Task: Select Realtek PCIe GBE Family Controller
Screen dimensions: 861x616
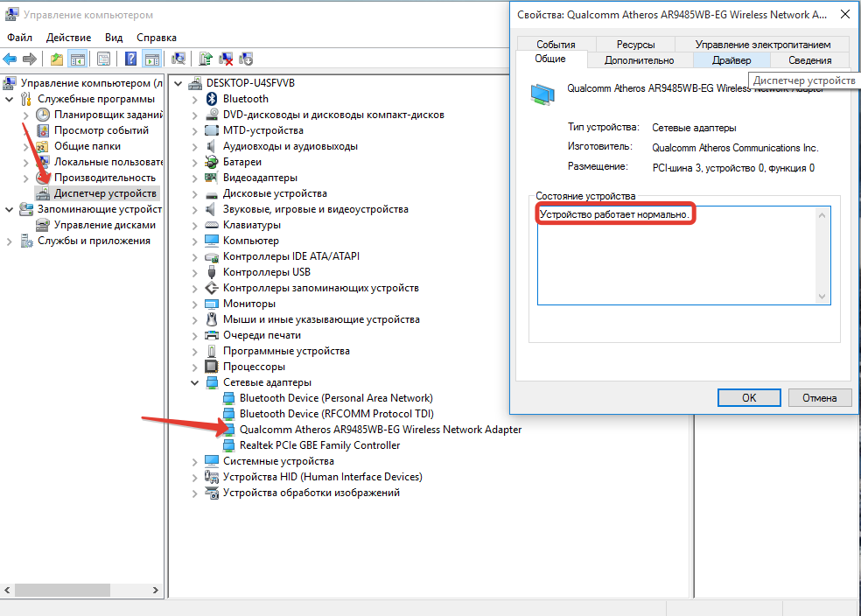Action: [x=319, y=445]
